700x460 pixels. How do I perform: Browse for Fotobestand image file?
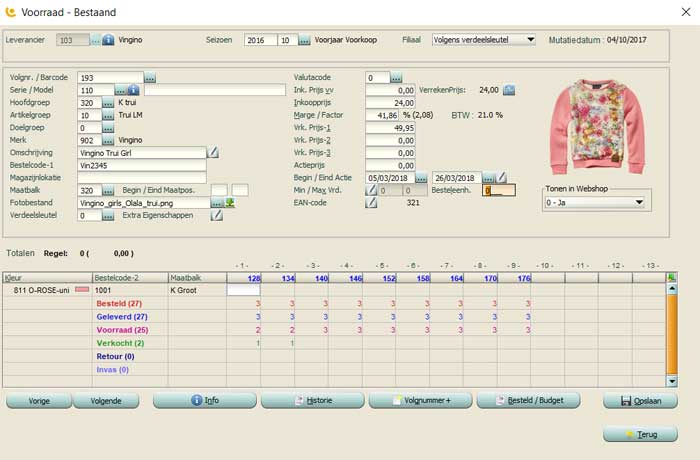pyautogui.click(x=217, y=203)
